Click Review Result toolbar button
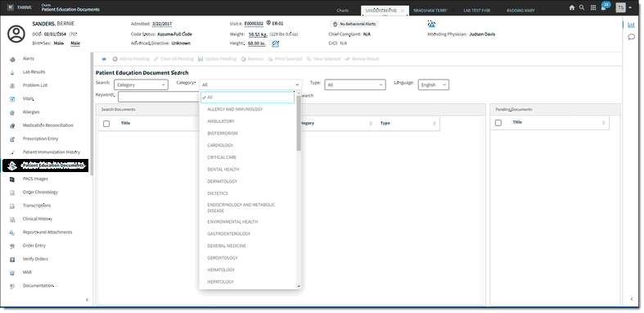The width and height of the screenshot is (644, 313). [x=362, y=59]
